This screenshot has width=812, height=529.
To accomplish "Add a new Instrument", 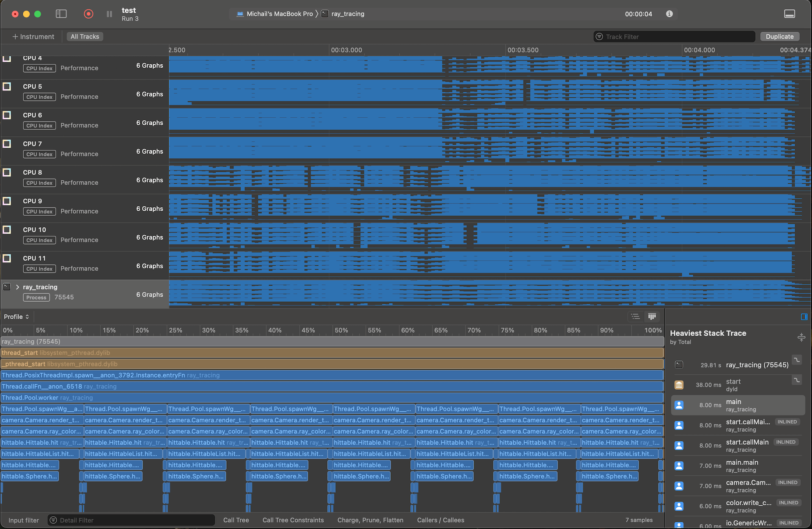I will [33, 37].
